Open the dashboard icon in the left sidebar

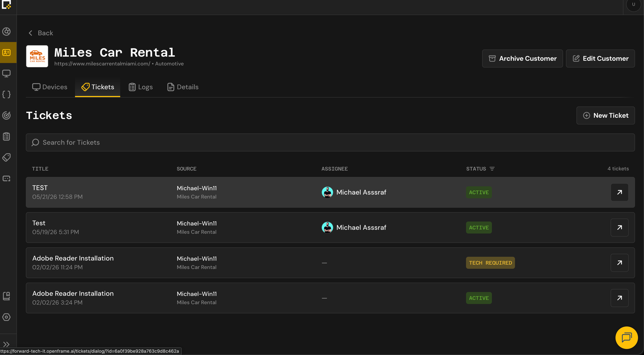tap(6, 32)
